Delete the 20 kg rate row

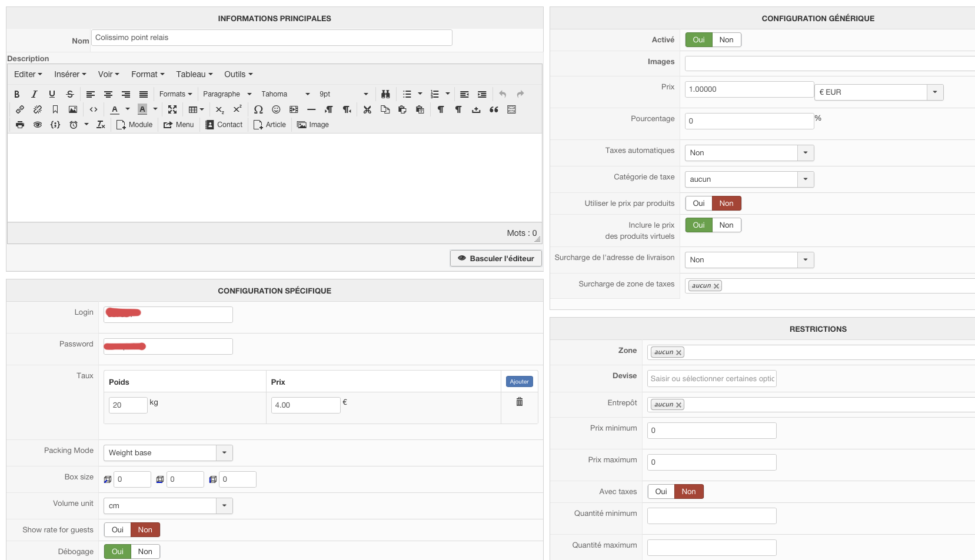coord(520,402)
